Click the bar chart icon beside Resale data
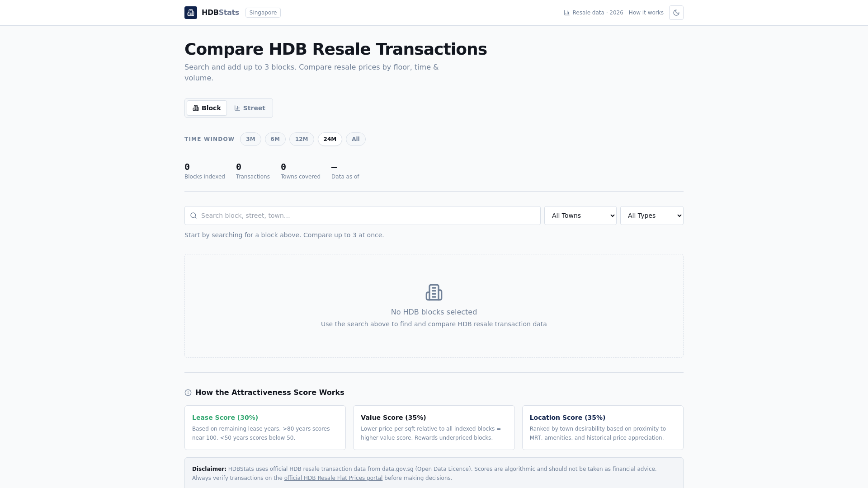Screen dimensions: 868x488 click(566, 13)
